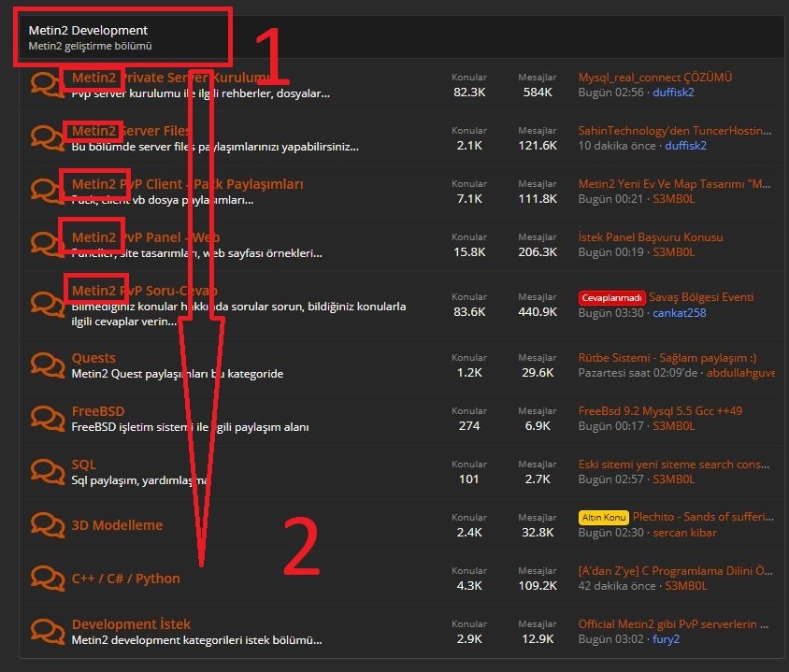Click the chat icon beside Metin2 Server Files

(48, 137)
